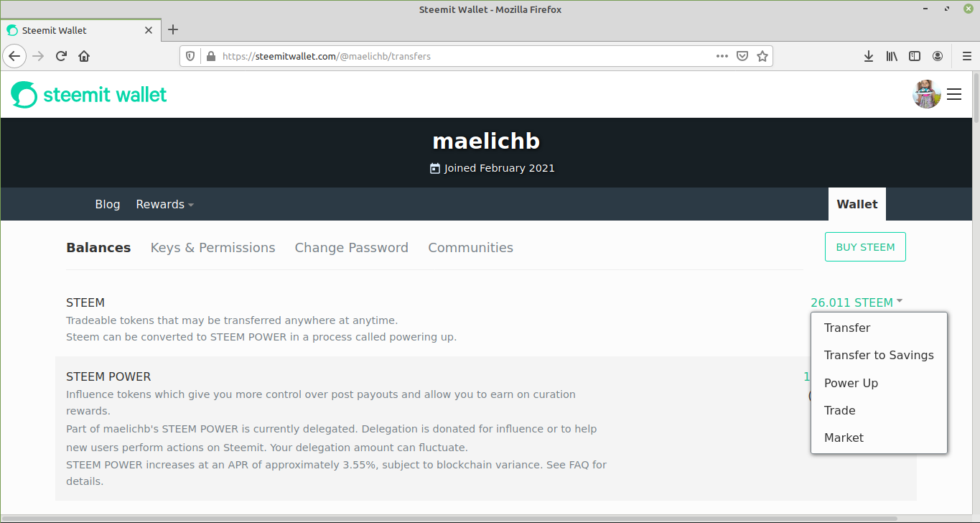Click the user avatar thumbnail

[927, 94]
